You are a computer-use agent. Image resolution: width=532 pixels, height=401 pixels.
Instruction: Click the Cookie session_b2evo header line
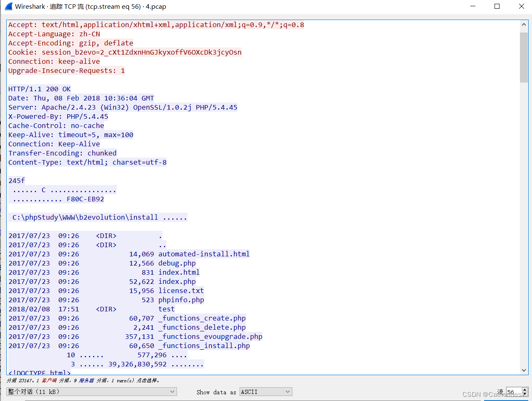pyautogui.click(x=125, y=52)
